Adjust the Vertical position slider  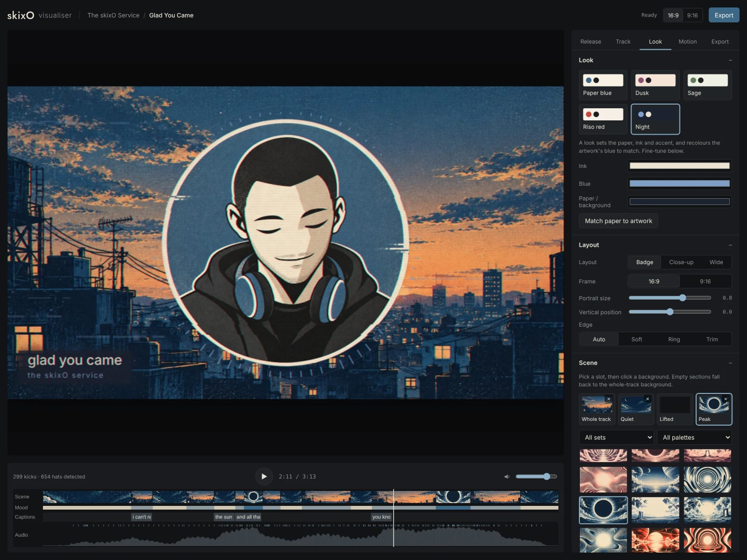tap(669, 312)
